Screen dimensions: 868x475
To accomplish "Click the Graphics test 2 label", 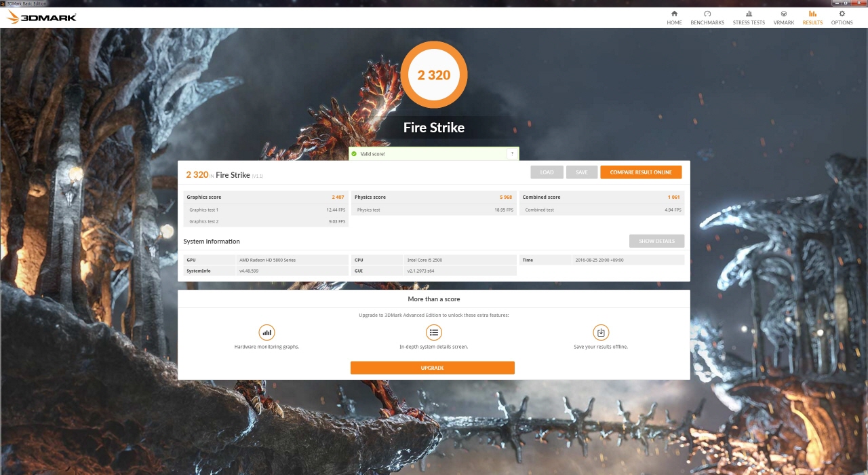I will [x=203, y=221].
